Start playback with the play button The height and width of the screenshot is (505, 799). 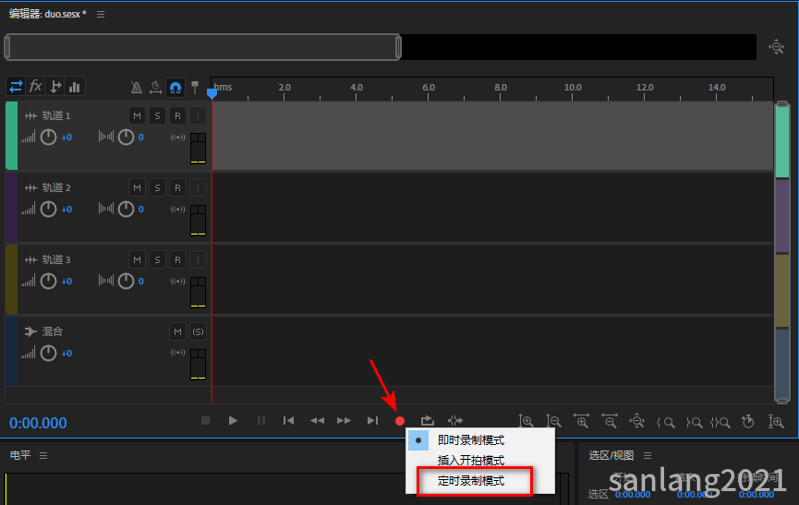233,420
